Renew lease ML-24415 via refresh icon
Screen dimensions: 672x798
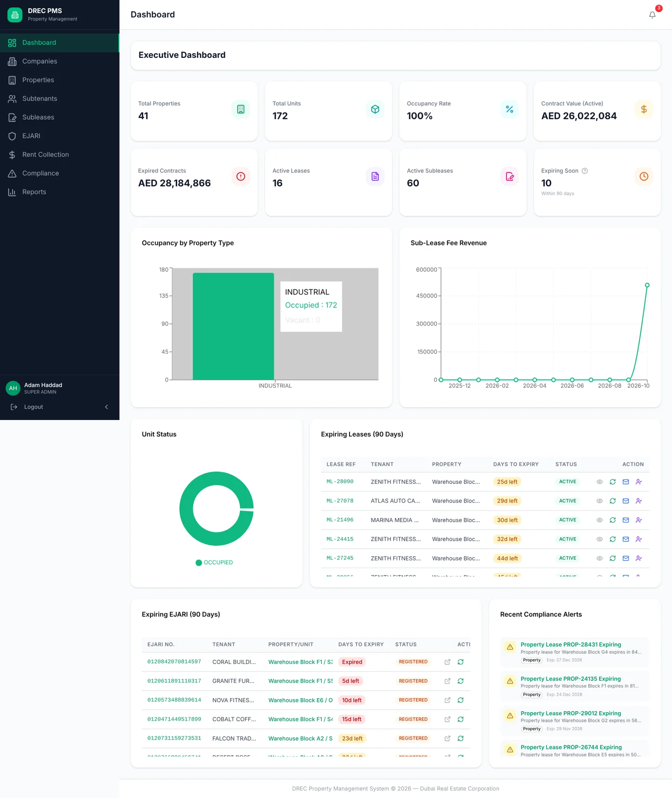613,539
